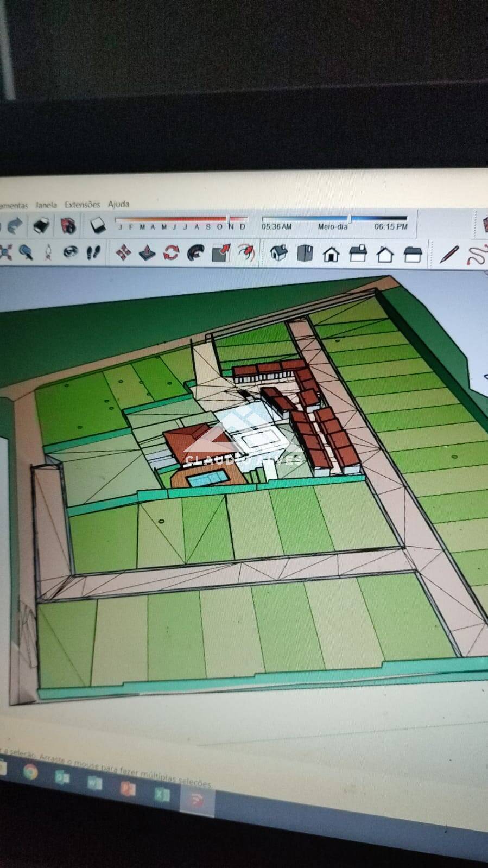Open the Janela menu
Image resolution: width=488 pixels, height=868 pixels.
click(46, 205)
